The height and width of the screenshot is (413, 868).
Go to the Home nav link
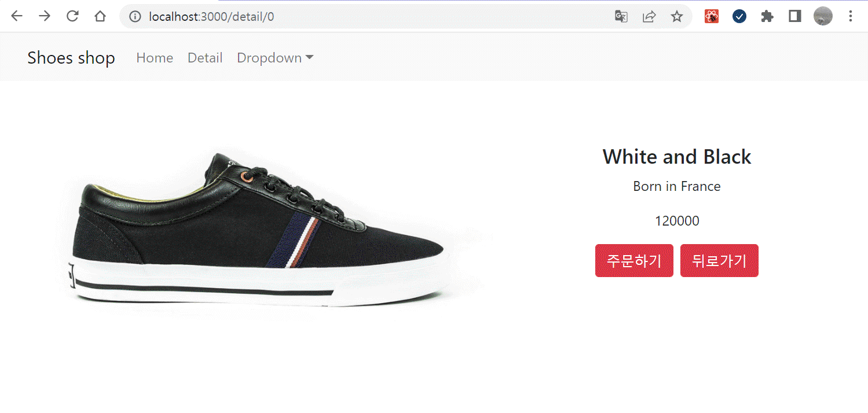click(155, 58)
